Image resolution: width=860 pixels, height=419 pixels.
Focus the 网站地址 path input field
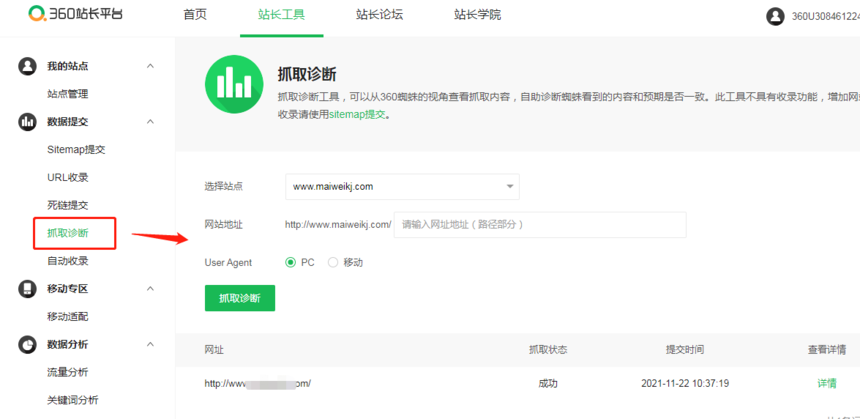(x=540, y=225)
